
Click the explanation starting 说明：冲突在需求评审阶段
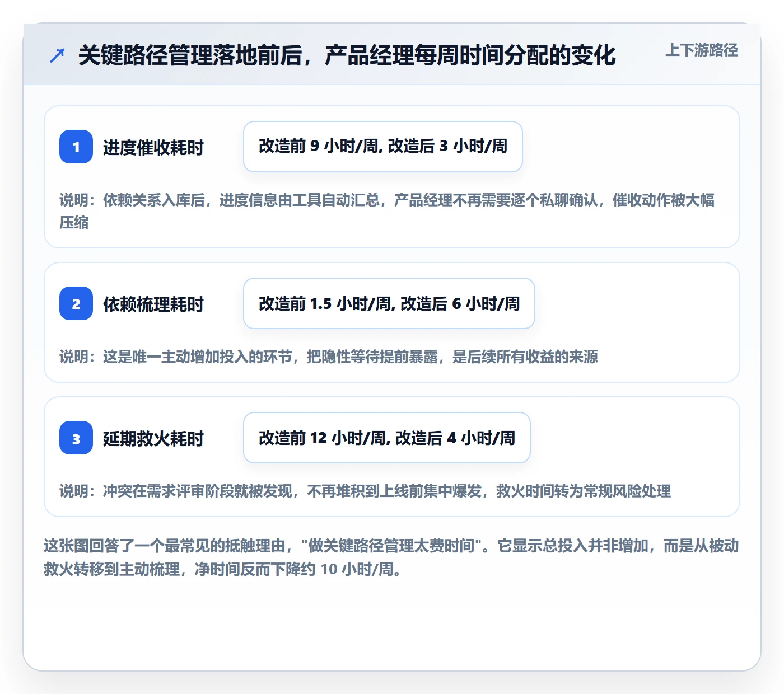[x=365, y=491]
